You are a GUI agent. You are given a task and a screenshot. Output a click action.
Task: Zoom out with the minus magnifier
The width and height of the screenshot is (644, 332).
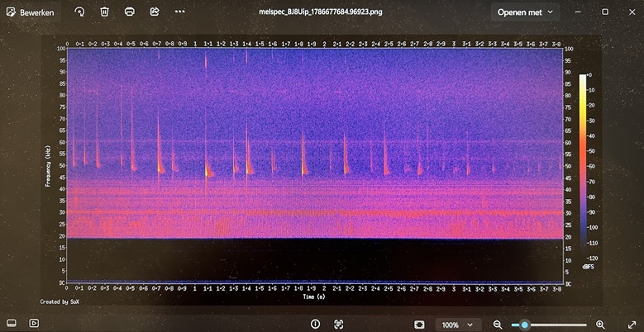pos(498,325)
